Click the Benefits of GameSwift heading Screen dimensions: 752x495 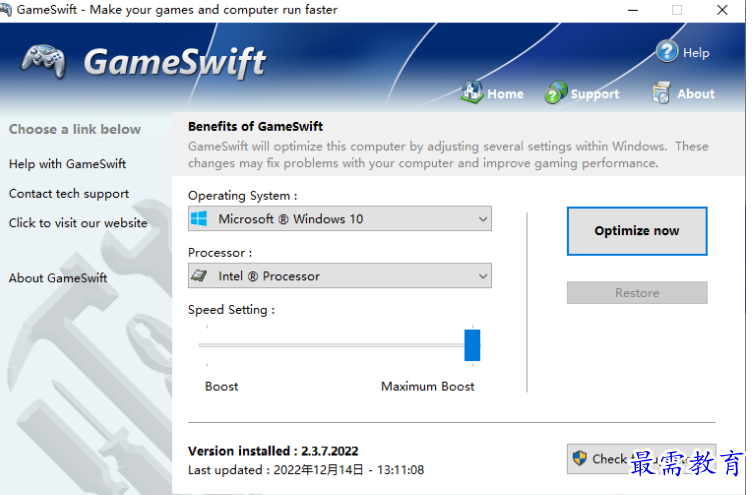255,127
